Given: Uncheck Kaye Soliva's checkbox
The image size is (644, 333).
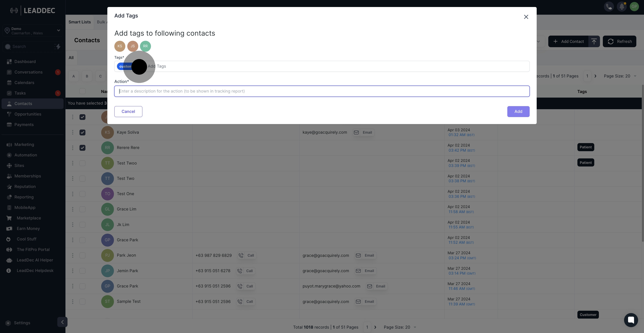Looking at the screenshot, I should click(82, 133).
